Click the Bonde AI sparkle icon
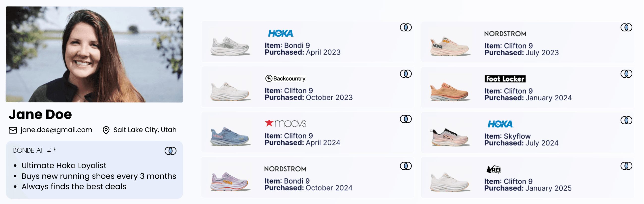 click(x=52, y=151)
